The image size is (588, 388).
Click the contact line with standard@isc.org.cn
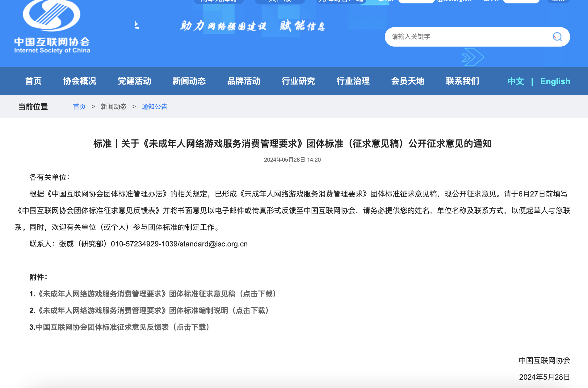point(139,244)
